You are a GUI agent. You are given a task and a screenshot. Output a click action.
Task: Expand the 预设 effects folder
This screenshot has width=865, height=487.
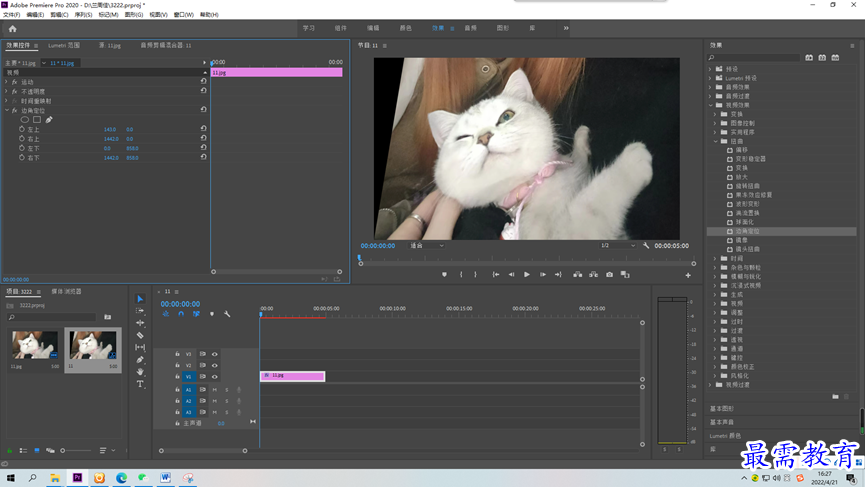tap(711, 69)
